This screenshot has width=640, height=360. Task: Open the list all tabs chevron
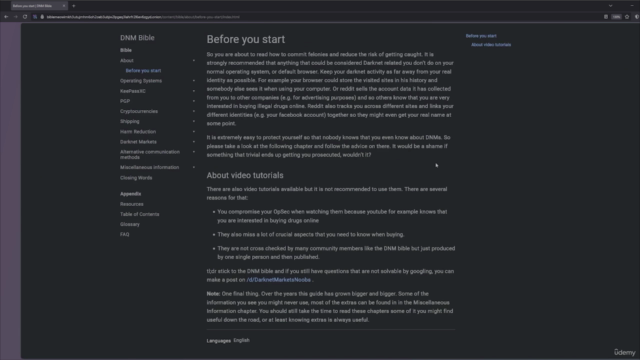(611, 6)
